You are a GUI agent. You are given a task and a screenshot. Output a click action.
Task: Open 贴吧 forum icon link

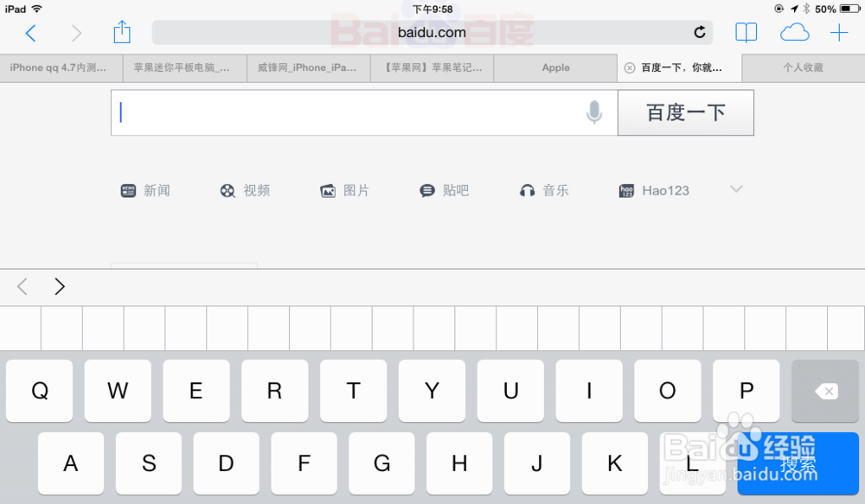coord(444,191)
